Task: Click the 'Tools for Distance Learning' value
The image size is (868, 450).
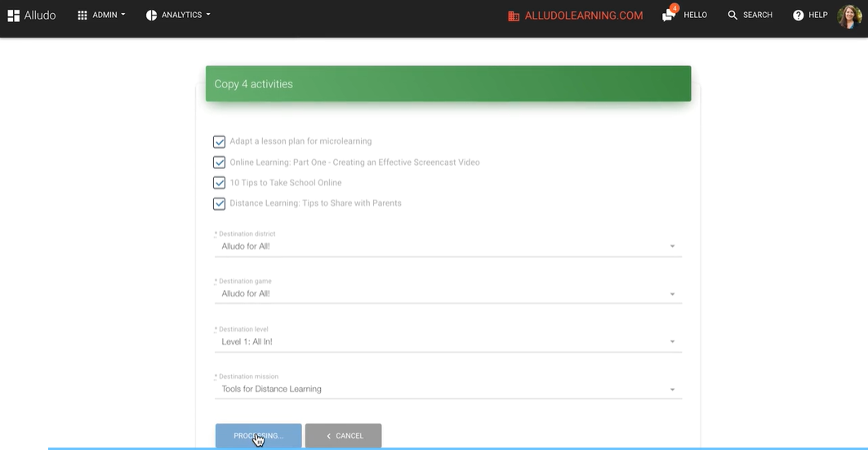Action: 271,389
